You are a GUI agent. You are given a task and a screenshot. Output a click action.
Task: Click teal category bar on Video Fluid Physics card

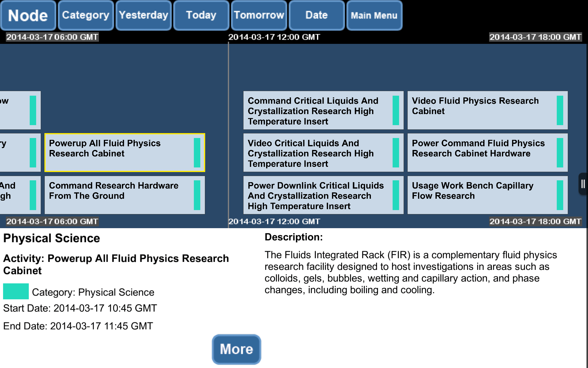(x=560, y=110)
